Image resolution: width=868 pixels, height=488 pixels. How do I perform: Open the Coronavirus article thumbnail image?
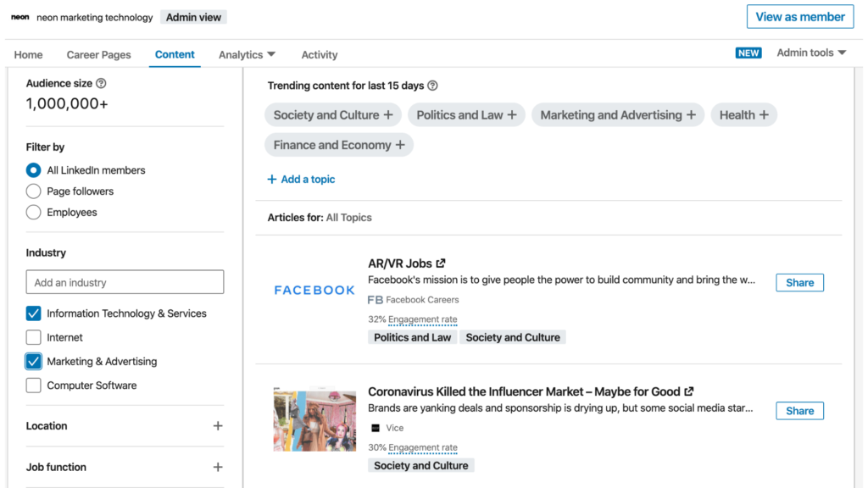314,419
